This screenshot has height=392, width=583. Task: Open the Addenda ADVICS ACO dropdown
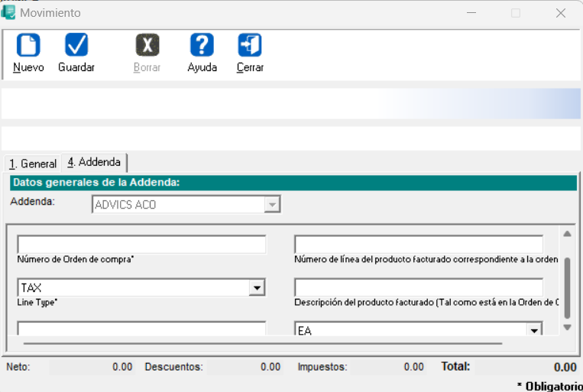pos(272,205)
